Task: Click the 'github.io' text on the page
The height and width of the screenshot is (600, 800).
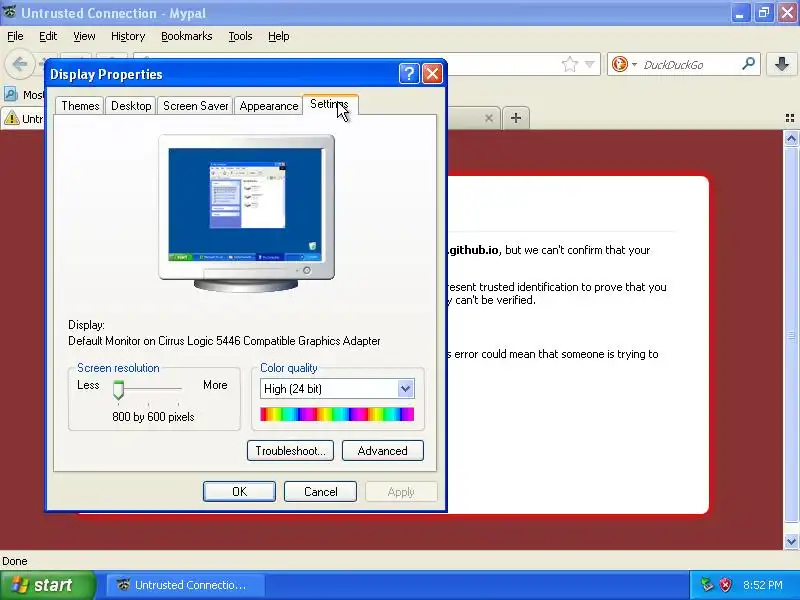Action: tap(474, 250)
